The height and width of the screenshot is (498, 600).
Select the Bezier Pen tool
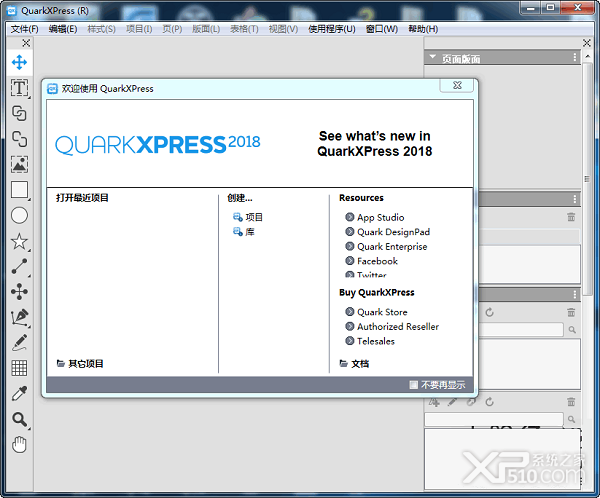(x=19, y=317)
